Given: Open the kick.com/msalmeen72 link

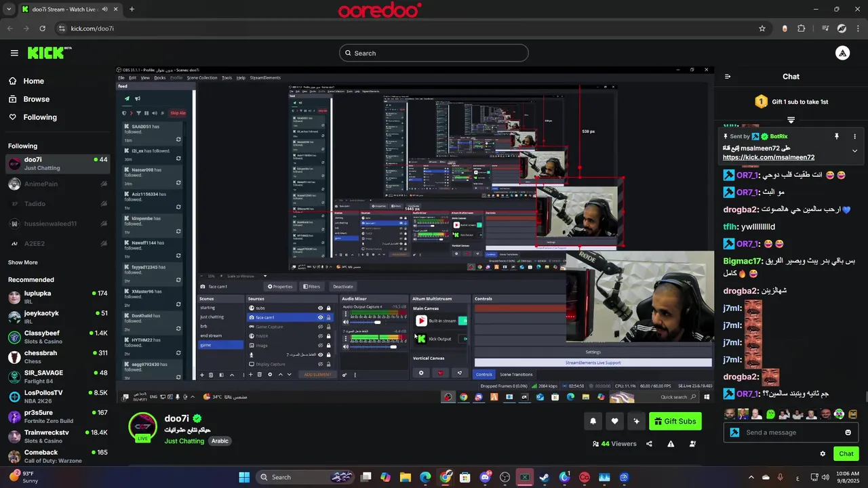Looking at the screenshot, I should tap(768, 157).
